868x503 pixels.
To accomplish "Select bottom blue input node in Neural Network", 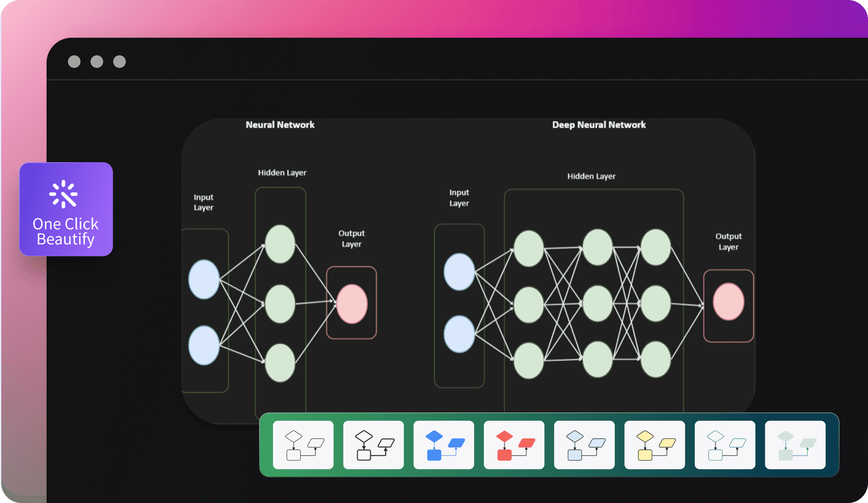I will pos(204,345).
